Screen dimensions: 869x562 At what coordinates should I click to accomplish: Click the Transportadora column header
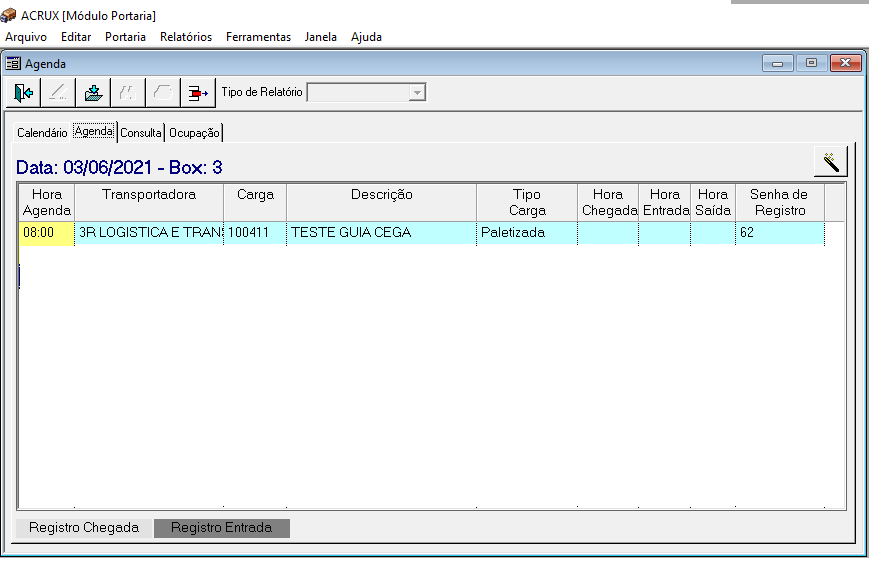click(x=149, y=202)
